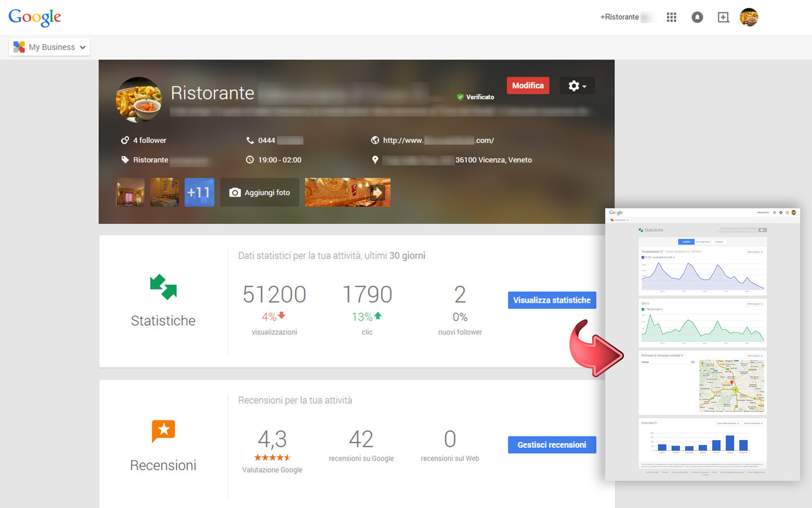Click the map pin address icon
Image resolution: width=812 pixels, height=508 pixels.
pyautogui.click(x=375, y=160)
